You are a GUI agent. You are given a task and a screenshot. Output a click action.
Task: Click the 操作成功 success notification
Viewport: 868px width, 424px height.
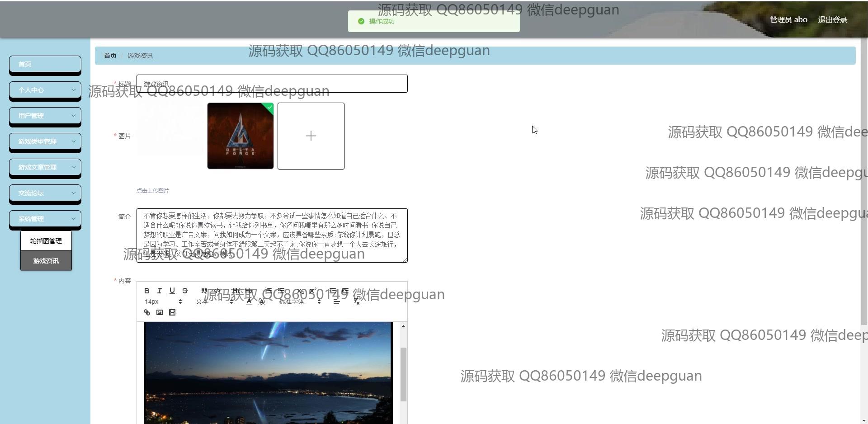[x=434, y=21]
